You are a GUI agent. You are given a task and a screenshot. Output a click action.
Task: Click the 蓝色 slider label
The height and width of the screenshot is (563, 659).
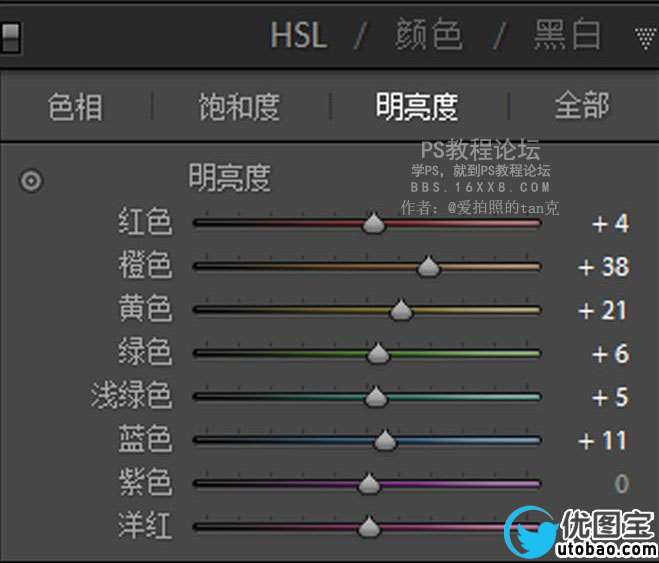(145, 439)
